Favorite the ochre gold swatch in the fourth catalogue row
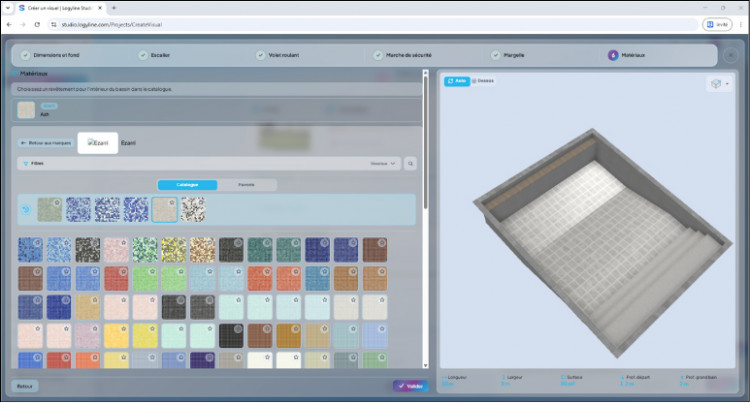The image size is (750, 403). (296, 329)
